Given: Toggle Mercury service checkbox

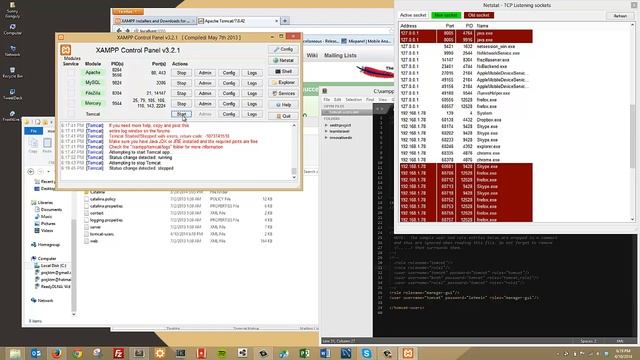Looking at the screenshot, I should [x=71, y=104].
